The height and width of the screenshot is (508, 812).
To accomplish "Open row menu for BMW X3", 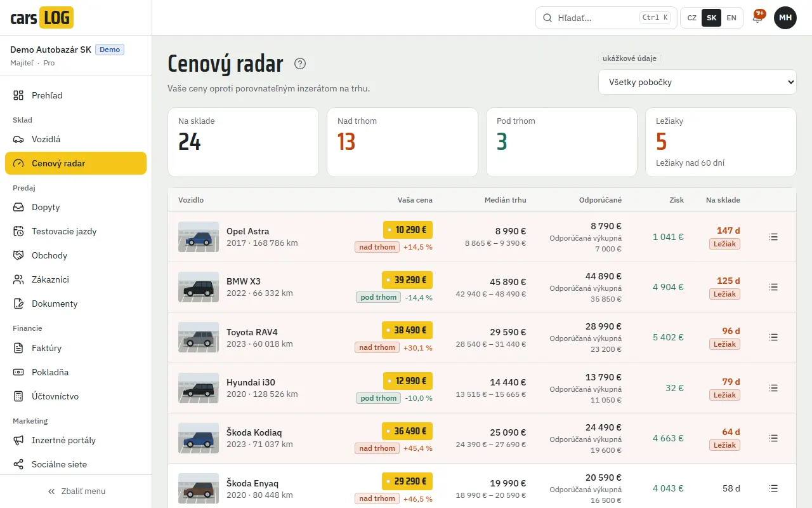I will (x=773, y=287).
